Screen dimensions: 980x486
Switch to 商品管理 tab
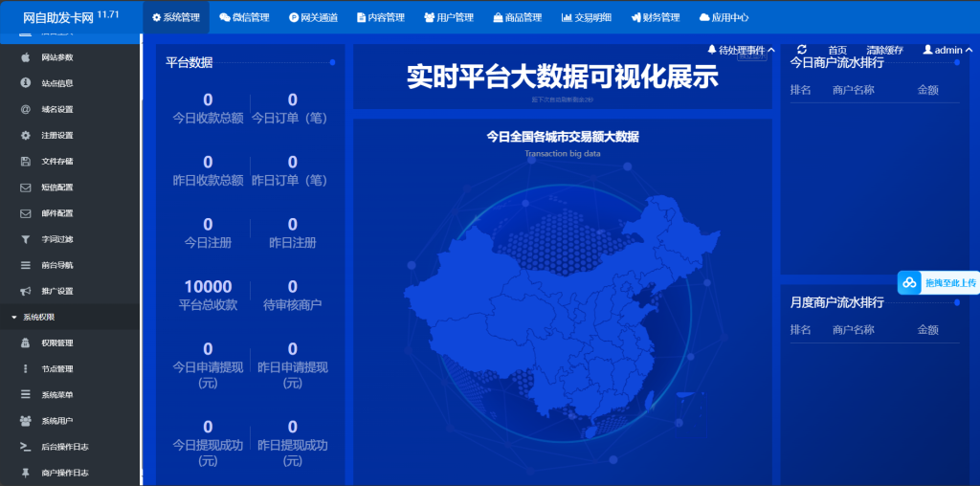517,17
